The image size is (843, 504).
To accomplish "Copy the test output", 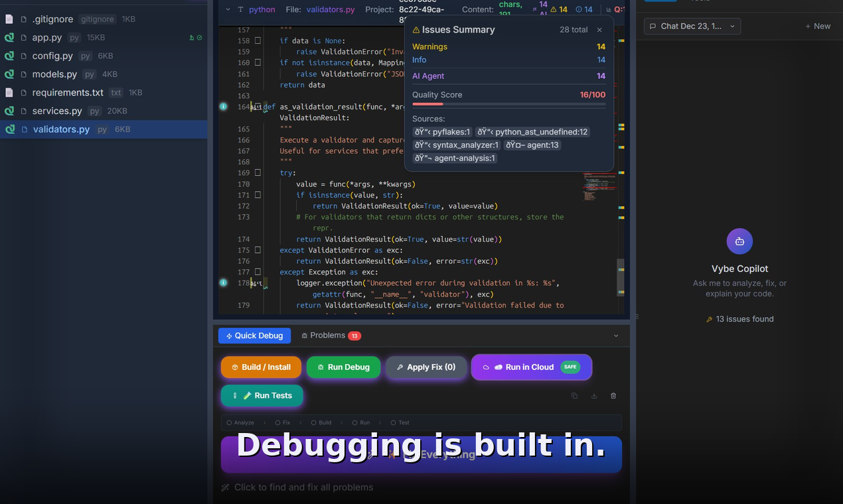I will (x=574, y=395).
